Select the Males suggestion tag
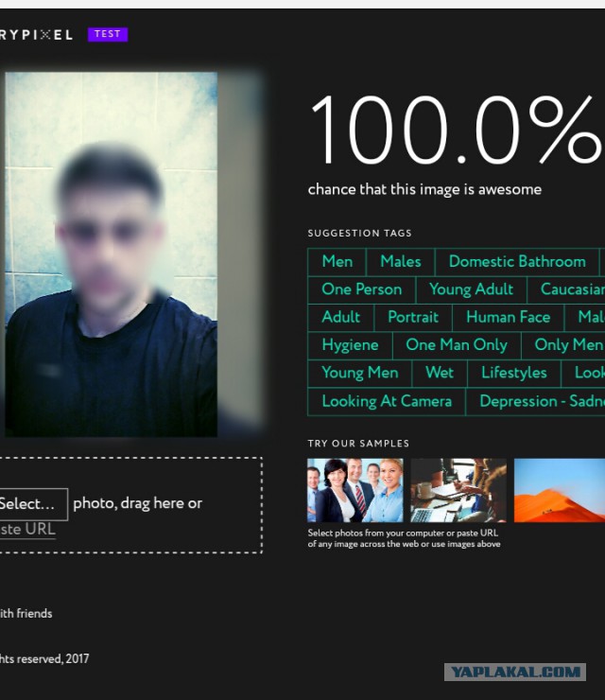The image size is (605, 700). pos(400,262)
